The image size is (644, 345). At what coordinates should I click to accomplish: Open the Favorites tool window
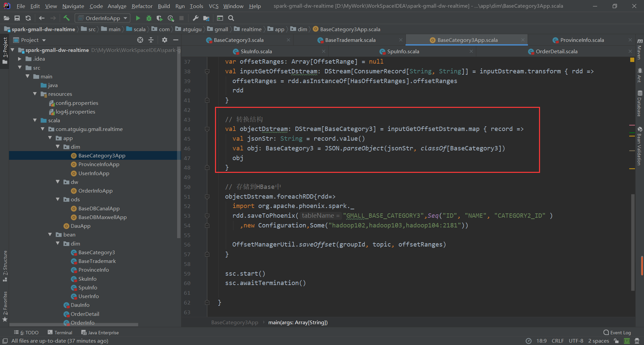(x=5, y=306)
